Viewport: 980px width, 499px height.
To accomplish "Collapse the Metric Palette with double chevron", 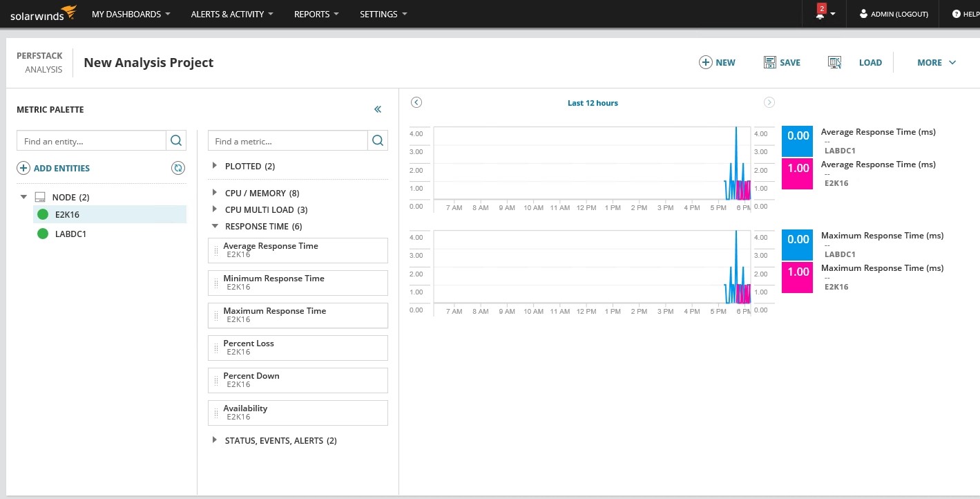I will [x=378, y=109].
